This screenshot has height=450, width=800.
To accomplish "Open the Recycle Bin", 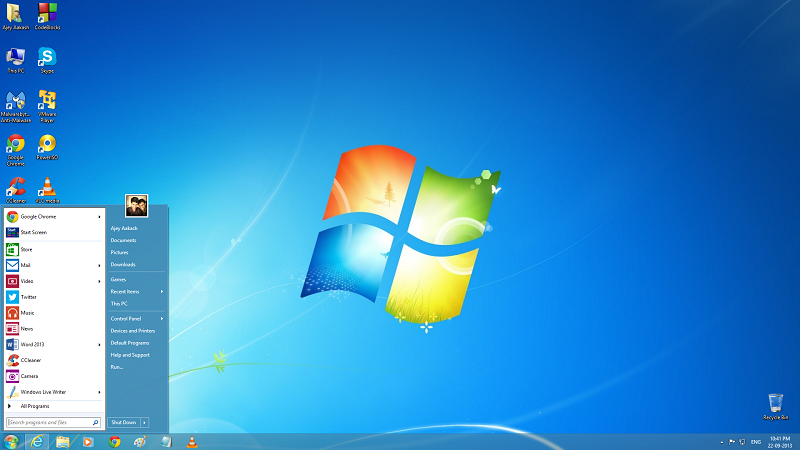I will tap(776, 407).
